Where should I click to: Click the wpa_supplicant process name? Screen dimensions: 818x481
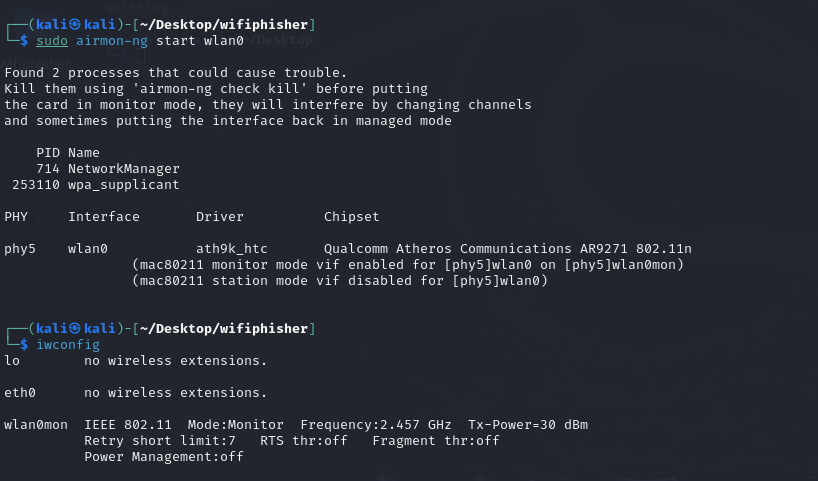(124, 185)
